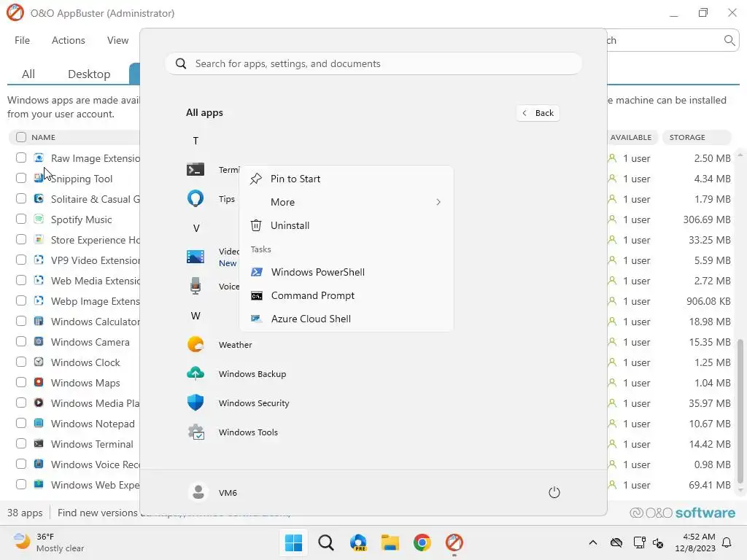
Task: Click the Azure Cloud Shell task icon
Action: click(257, 319)
